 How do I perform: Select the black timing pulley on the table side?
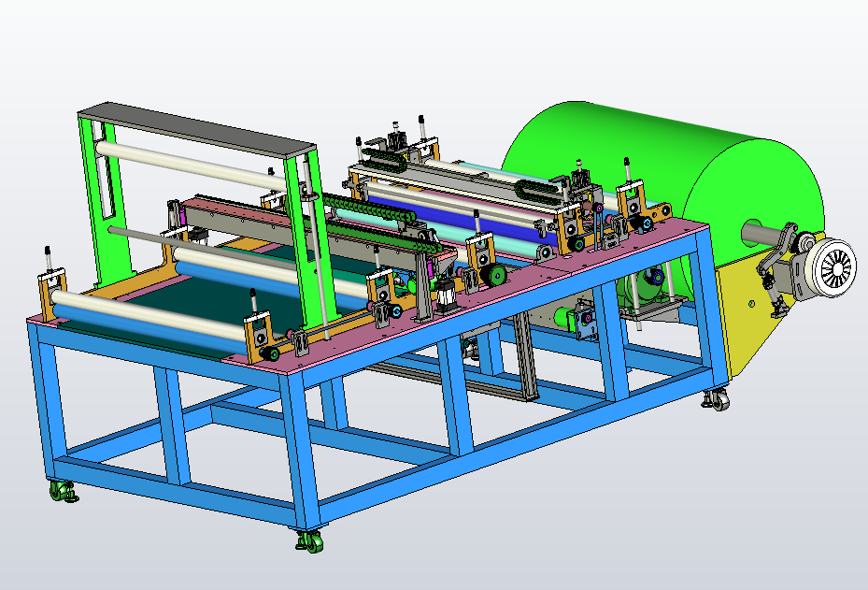point(493,275)
